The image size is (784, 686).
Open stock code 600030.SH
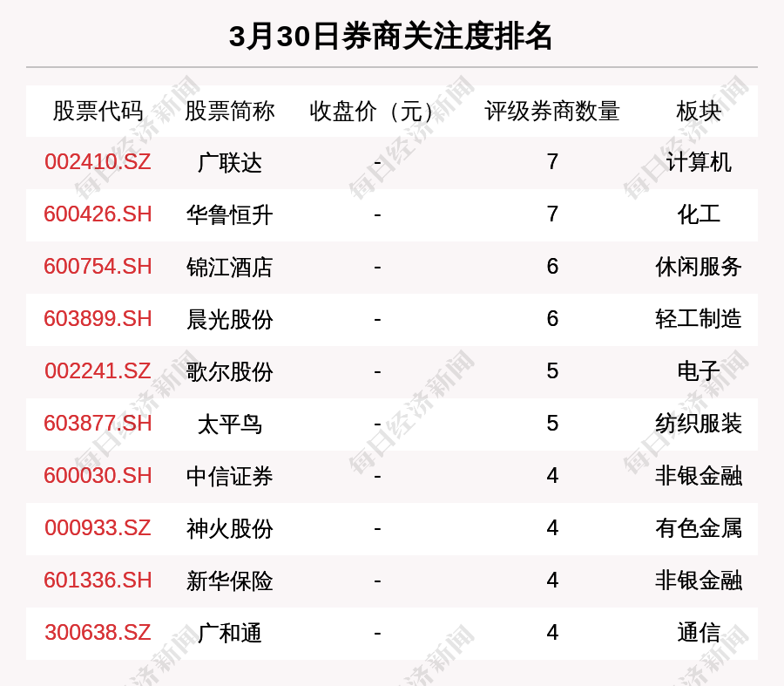tap(98, 475)
